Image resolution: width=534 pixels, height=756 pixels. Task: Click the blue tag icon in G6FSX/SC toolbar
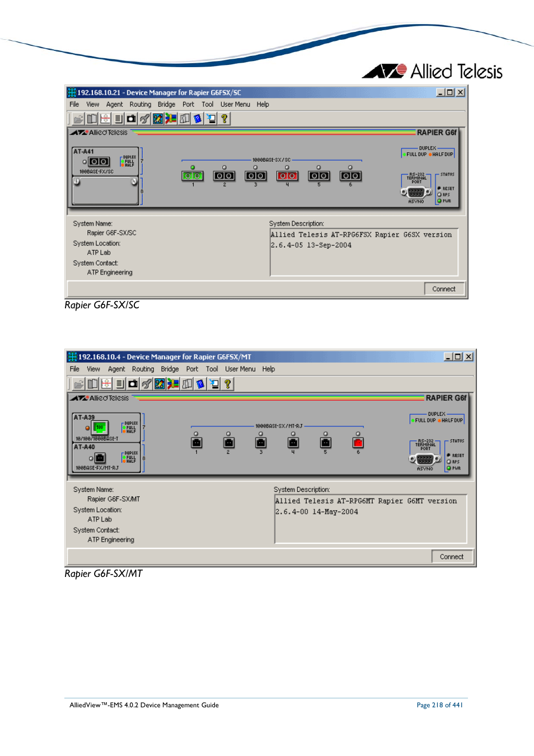point(198,119)
